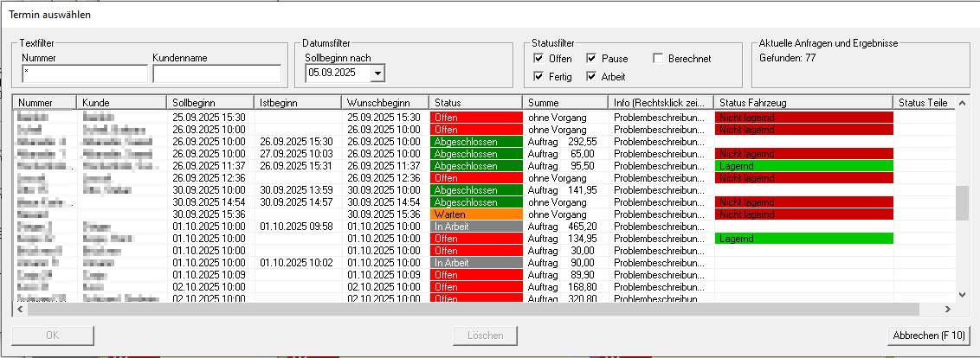The image size is (980, 358).
Task: Uncheck the Pause status filter
Action: point(592,59)
